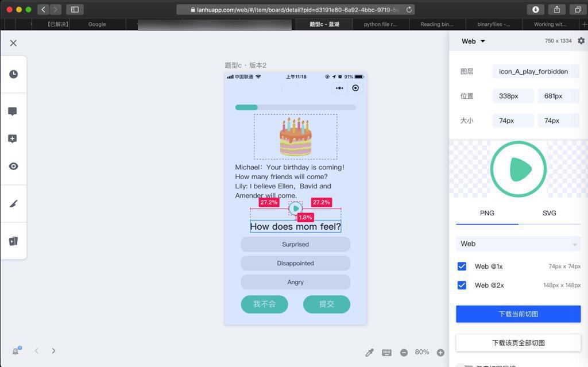Open the book style guide icon
This screenshot has width=588, height=367.
pos(14,241)
